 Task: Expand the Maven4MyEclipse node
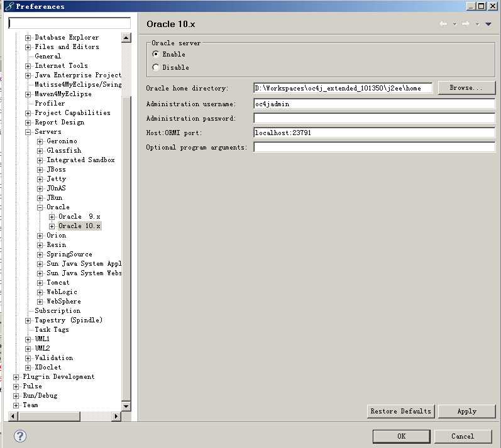[x=28, y=94]
